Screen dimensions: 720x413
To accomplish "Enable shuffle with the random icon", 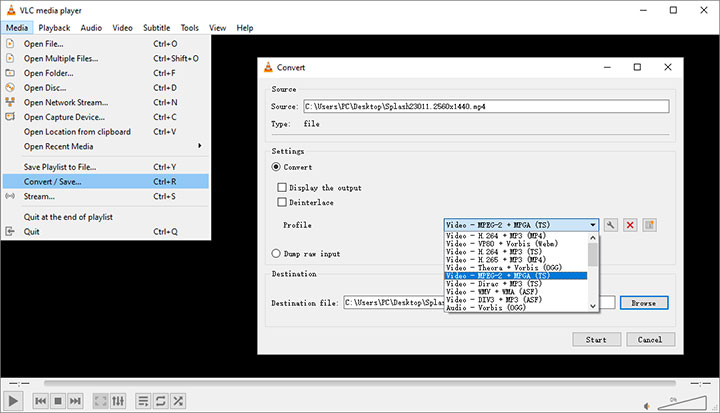I will (x=177, y=401).
